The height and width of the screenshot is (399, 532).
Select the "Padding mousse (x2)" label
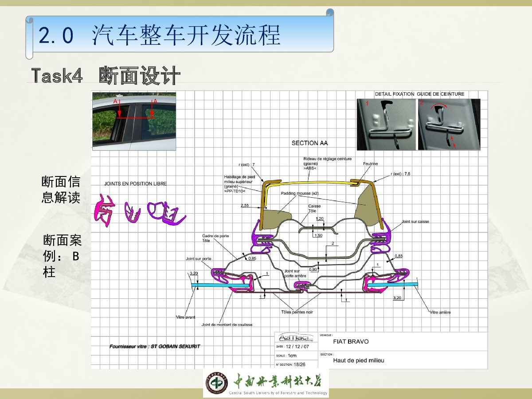point(299,193)
